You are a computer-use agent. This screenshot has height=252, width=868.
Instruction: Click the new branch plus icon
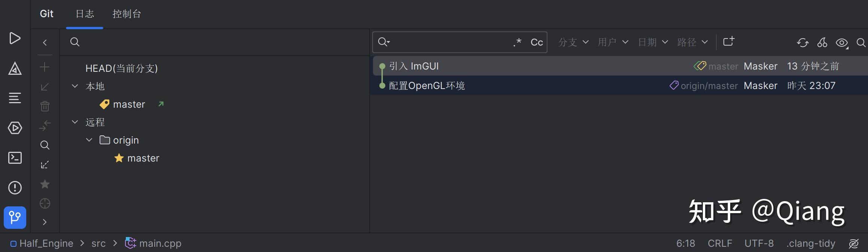click(45, 67)
